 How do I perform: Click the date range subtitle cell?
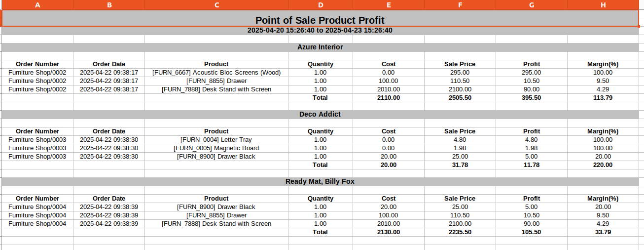pyautogui.click(x=320, y=31)
